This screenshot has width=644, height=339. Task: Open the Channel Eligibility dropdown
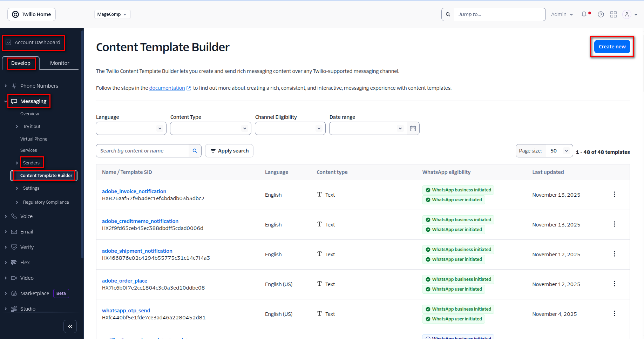tap(290, 129)
